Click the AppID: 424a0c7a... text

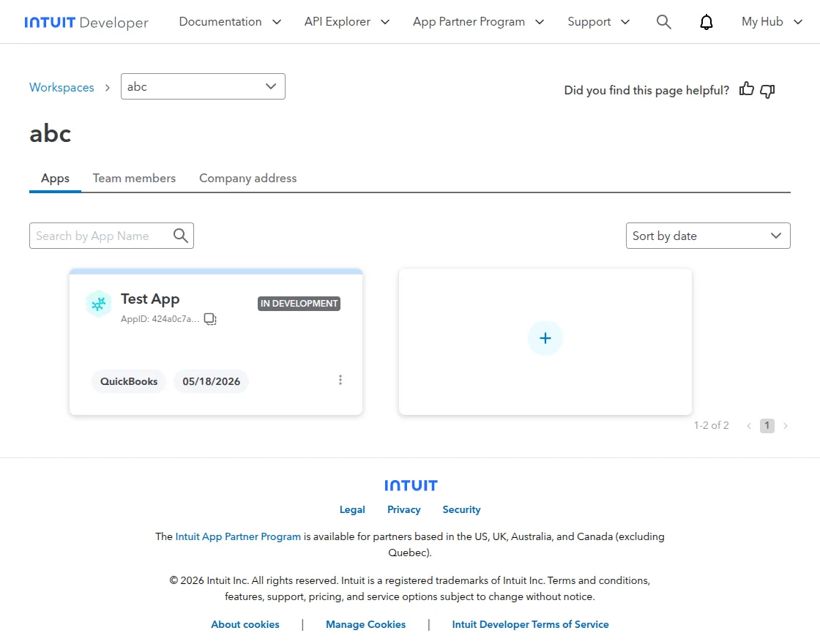coord(160,319)
